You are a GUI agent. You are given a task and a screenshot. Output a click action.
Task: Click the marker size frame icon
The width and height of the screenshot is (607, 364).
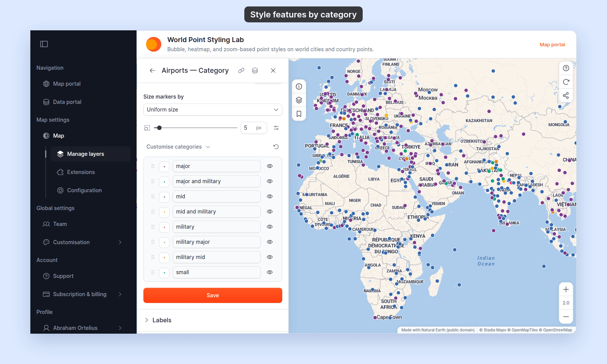(x=147, y=128)
